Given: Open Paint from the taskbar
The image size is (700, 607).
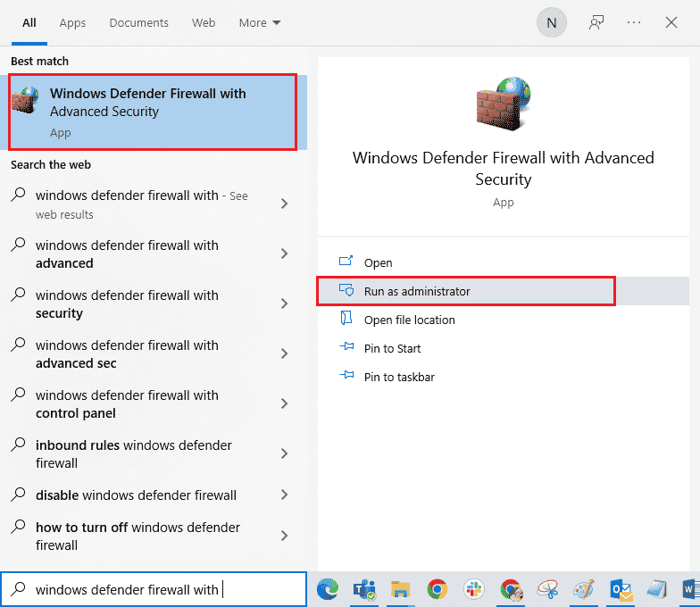Looking at the screenshot, I should pos(584,589).
